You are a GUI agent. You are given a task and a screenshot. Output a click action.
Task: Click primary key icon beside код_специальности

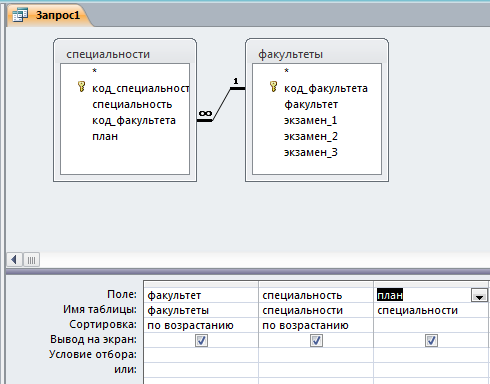tap(81, 87)
